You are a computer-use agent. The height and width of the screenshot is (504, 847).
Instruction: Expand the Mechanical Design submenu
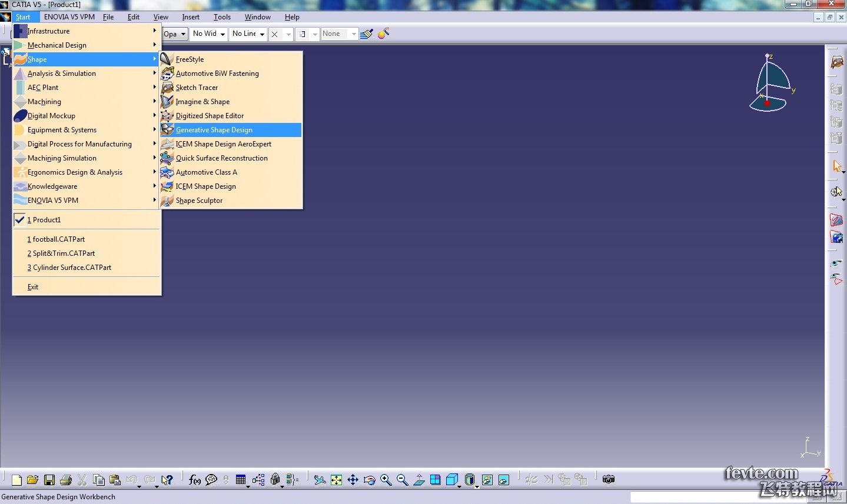pos(87,45)
